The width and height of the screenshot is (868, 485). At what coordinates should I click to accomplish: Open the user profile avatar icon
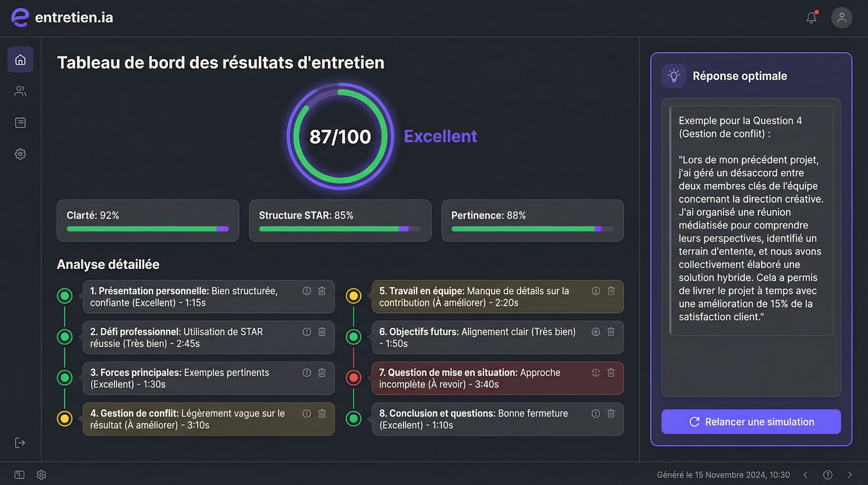coord(842,17)
